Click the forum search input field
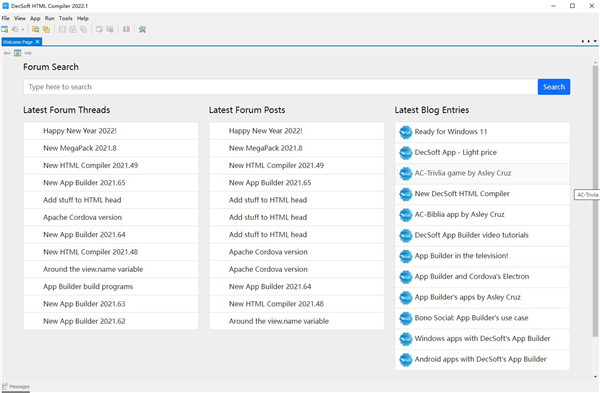Viewport: 600px width, 393px height. click(280, 87)
